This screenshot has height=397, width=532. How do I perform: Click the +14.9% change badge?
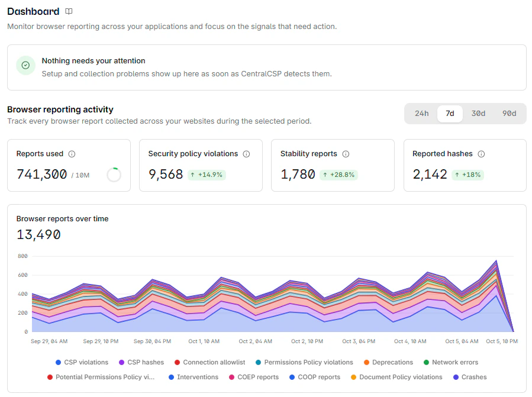point(207,175)
